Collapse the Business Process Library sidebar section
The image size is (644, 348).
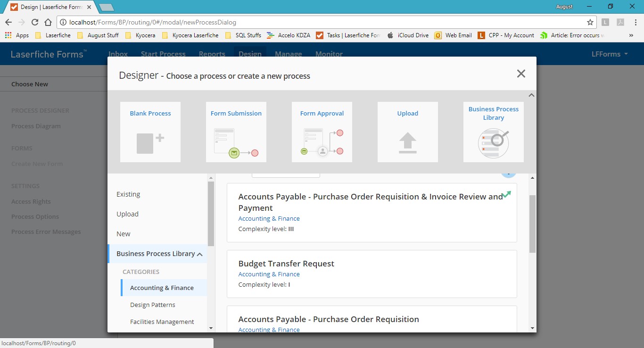click(200, 254)
